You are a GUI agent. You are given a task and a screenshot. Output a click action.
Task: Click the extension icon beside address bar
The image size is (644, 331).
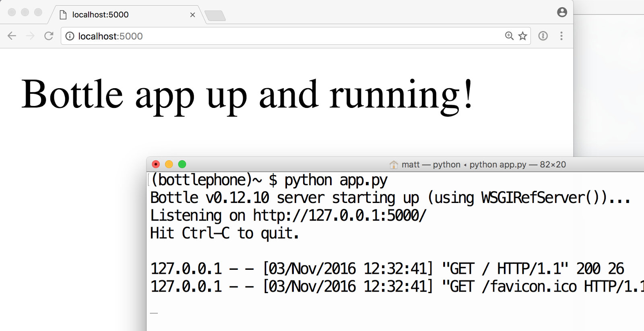(x=543, y=36)
